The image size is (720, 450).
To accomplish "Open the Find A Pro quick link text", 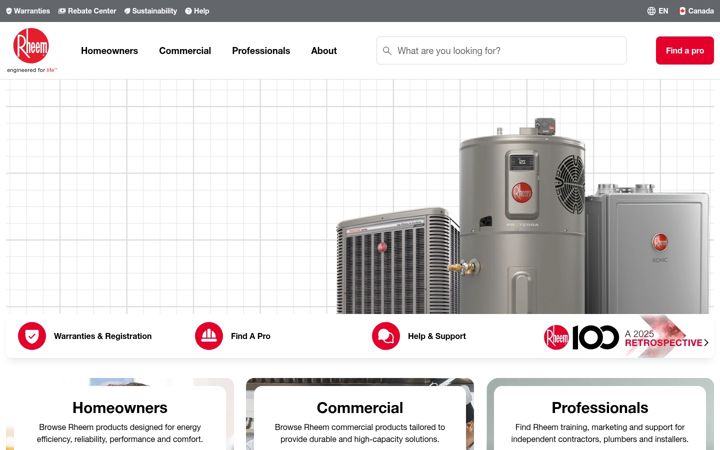I will click(x=251, y=336).
